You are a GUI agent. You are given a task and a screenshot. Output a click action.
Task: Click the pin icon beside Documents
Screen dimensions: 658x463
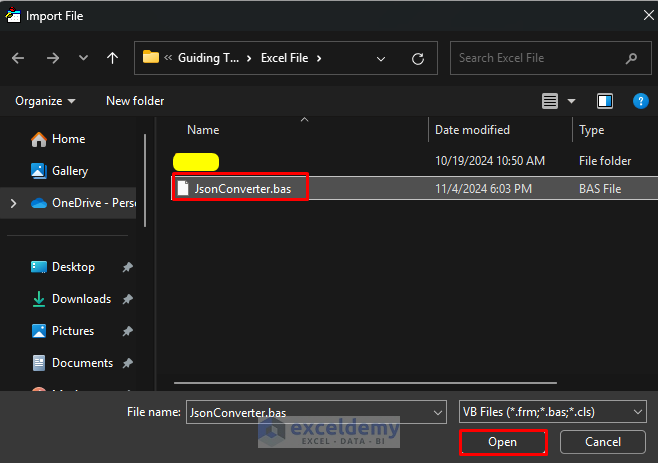coord(128,363)
